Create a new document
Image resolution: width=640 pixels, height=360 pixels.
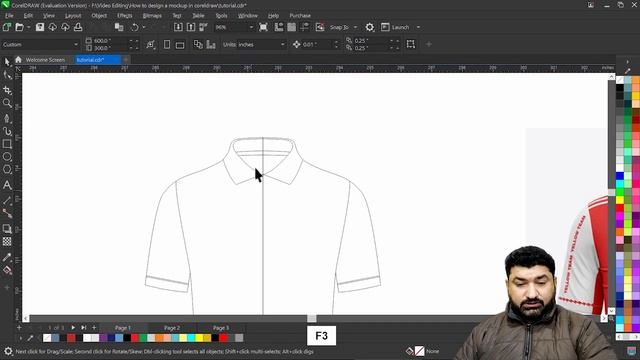(x=7, y=27)
